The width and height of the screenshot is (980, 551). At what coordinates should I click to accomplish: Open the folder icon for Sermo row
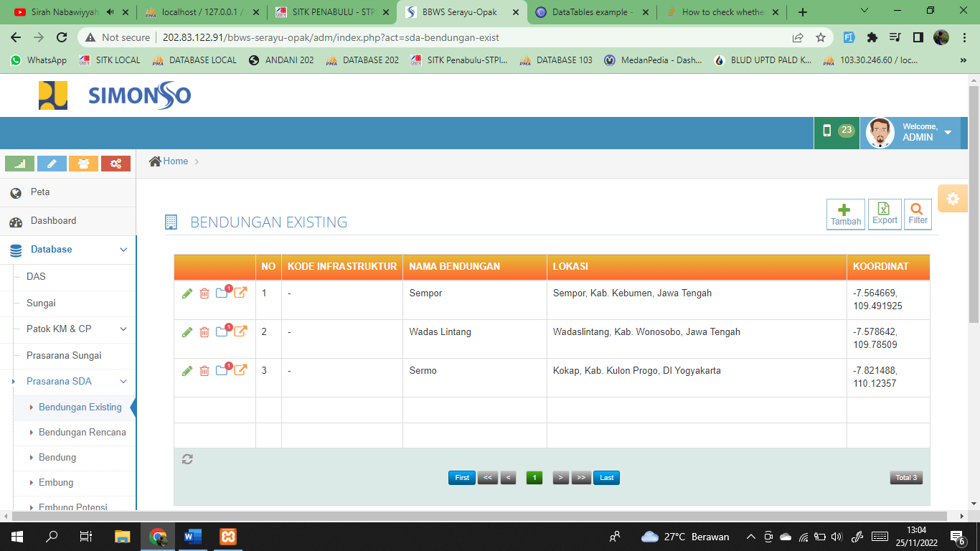222,370
